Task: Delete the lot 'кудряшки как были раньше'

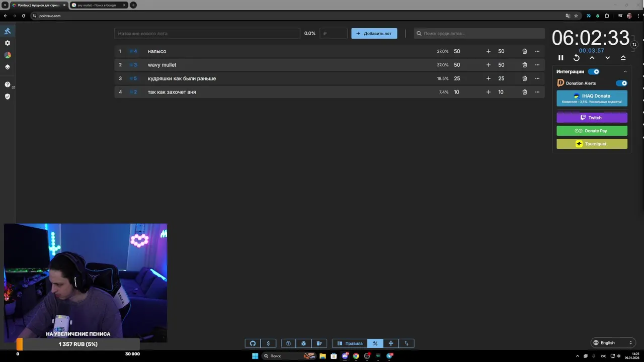Action: click(x=525, y=78)
